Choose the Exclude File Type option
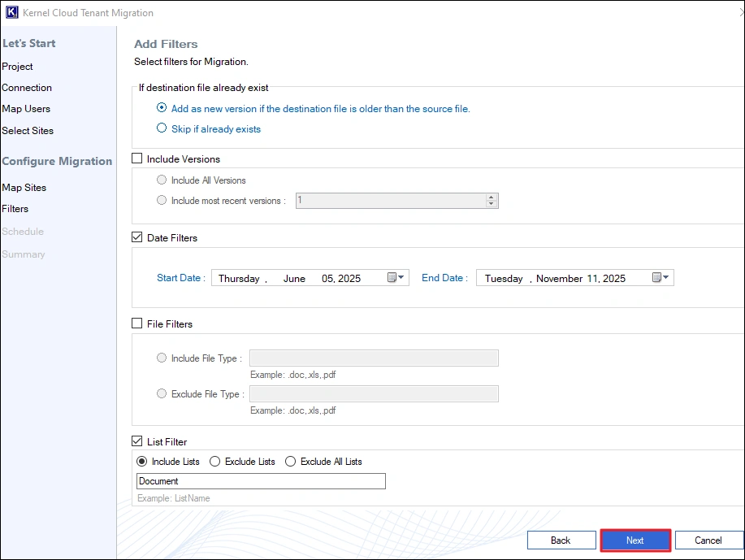745x560 pixels. pyautogui.click(x=162, y=393)
